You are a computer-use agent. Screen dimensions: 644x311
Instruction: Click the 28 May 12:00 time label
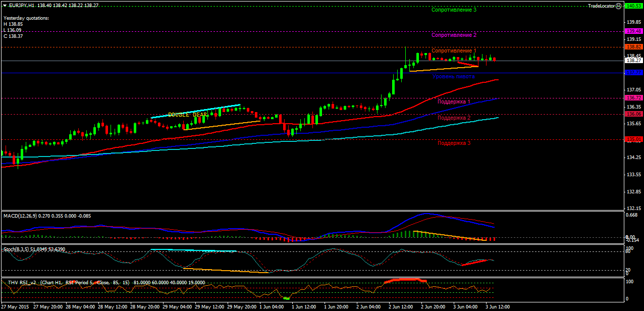pyautogui.click(x=112, y=306)
